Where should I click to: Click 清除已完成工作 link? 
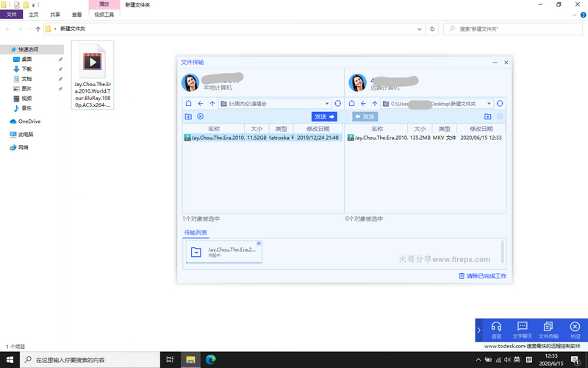(x=483, y=276)
